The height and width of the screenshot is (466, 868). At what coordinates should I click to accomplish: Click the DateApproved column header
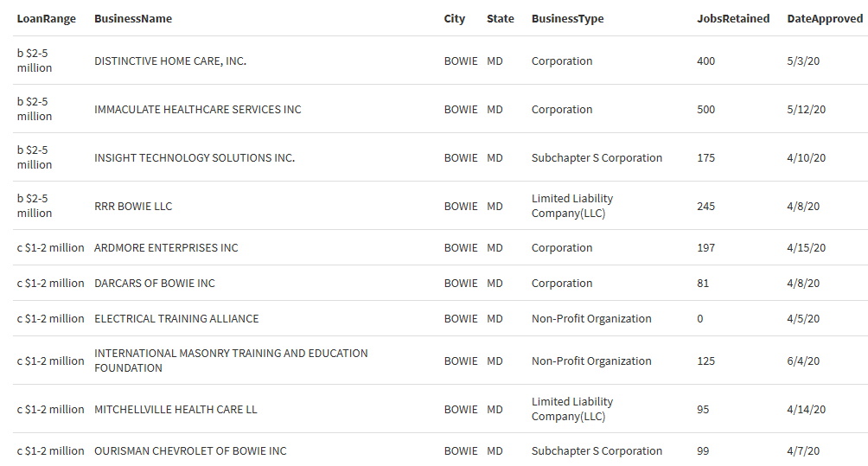click(x=825, y=19)
